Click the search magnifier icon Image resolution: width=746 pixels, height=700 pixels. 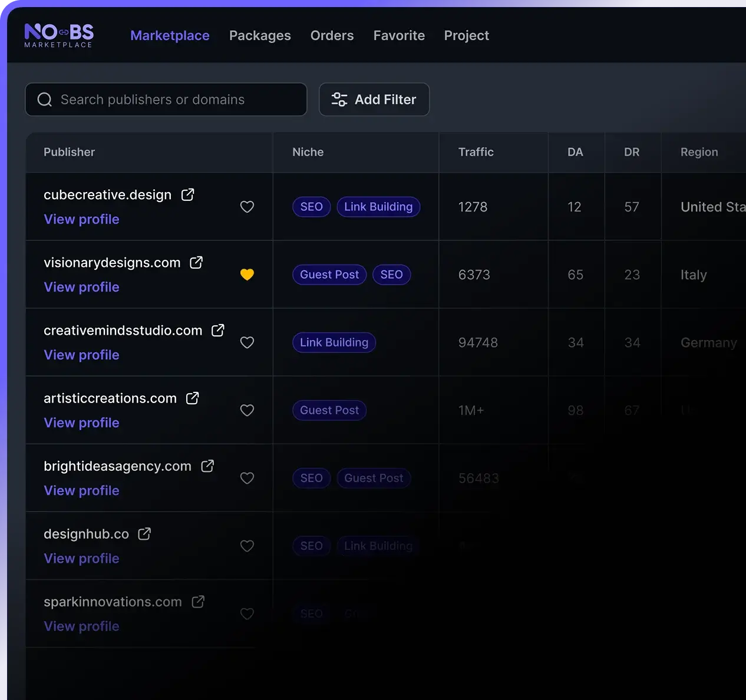tap(44, 99)
